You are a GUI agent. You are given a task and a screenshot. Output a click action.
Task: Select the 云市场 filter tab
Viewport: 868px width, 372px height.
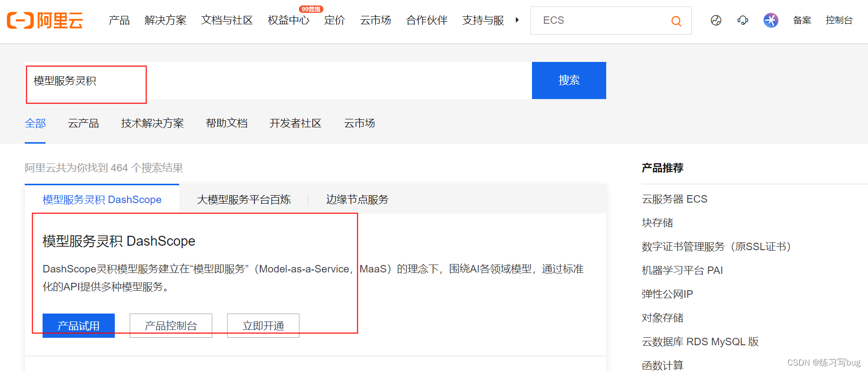(359, 123)
